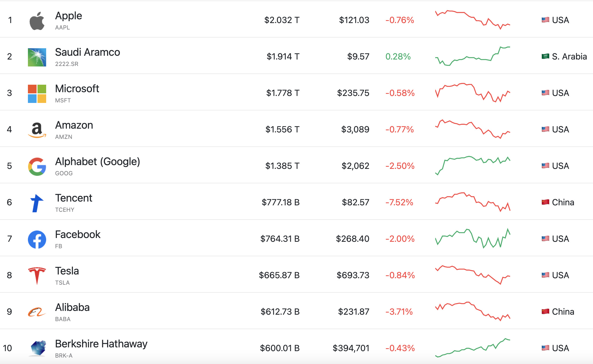This screenshot has width=593, height=364.
Task: Open the Microsoft company link
Action: (77, 89)
